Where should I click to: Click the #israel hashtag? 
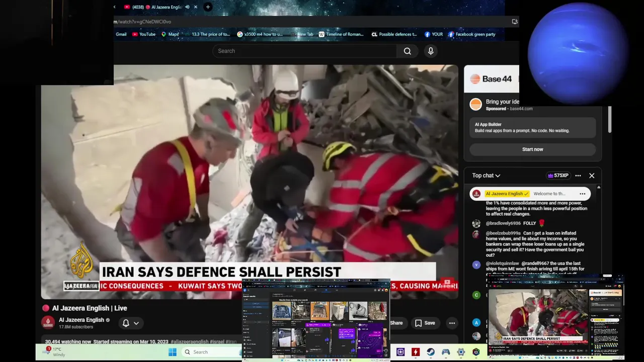click(x=217, y=342)
